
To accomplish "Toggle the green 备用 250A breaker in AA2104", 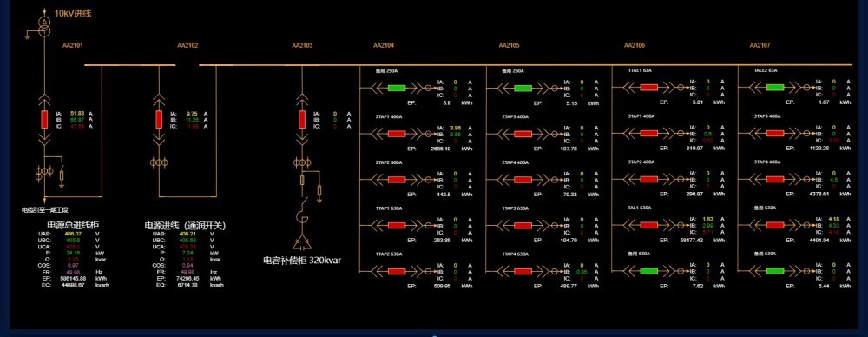I will tap(397, 88).
